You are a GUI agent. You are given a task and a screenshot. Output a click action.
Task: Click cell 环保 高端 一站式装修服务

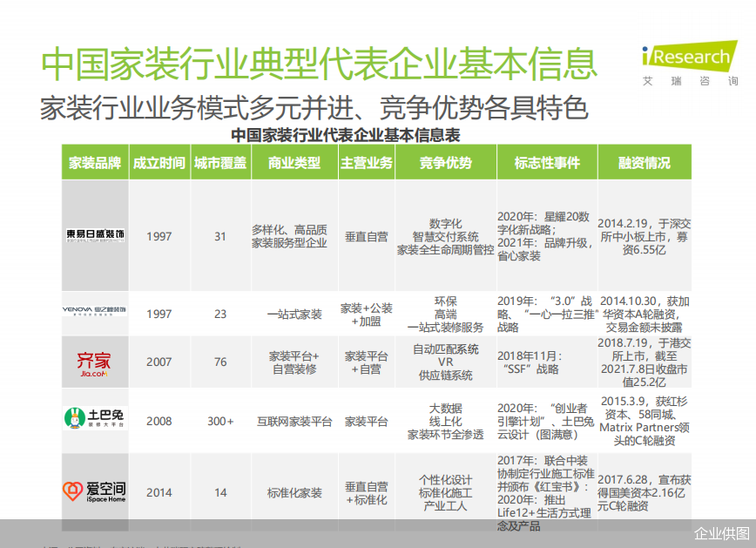(446, 315)
